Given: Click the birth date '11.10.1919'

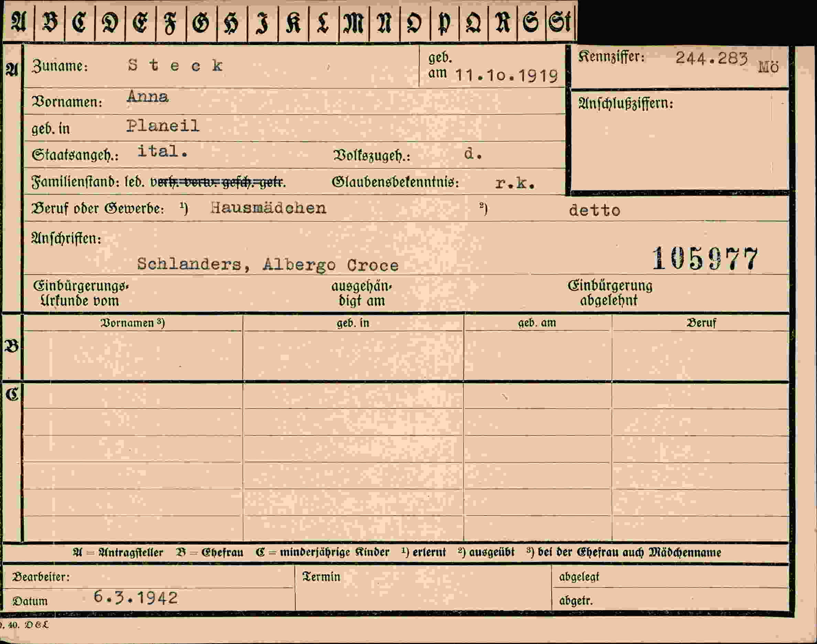Looking at the screenshot, I should pyautogui.click(x=506, y=76).
